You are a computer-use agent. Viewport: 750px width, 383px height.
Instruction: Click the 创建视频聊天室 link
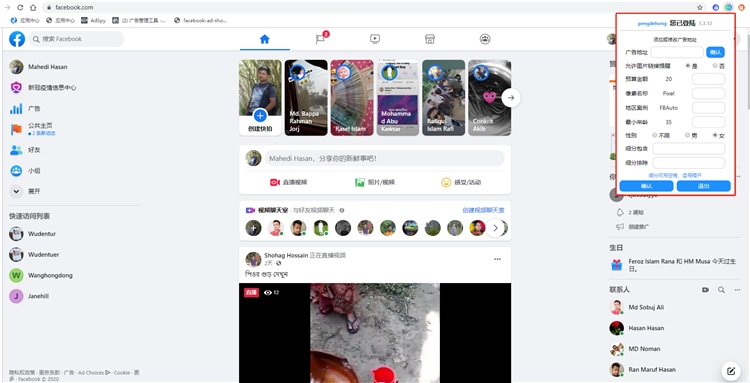tap(483, 210)
